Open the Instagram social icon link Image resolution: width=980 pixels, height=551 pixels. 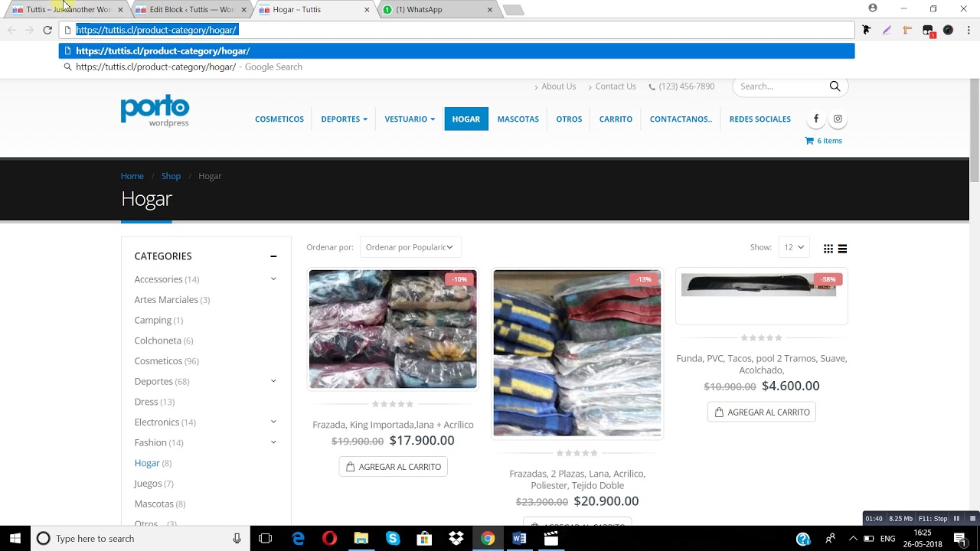pyautogui.click(x=838, y=119)
